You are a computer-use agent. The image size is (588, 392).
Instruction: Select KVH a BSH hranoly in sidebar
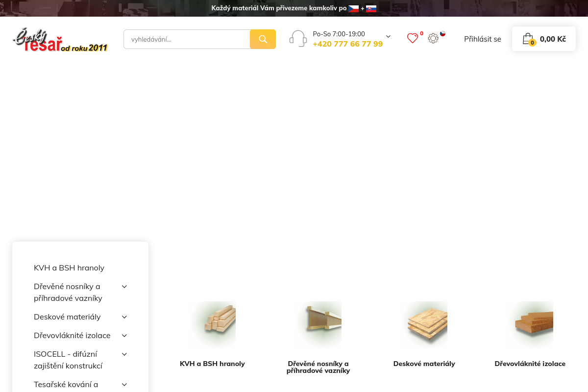pos(69,268)
